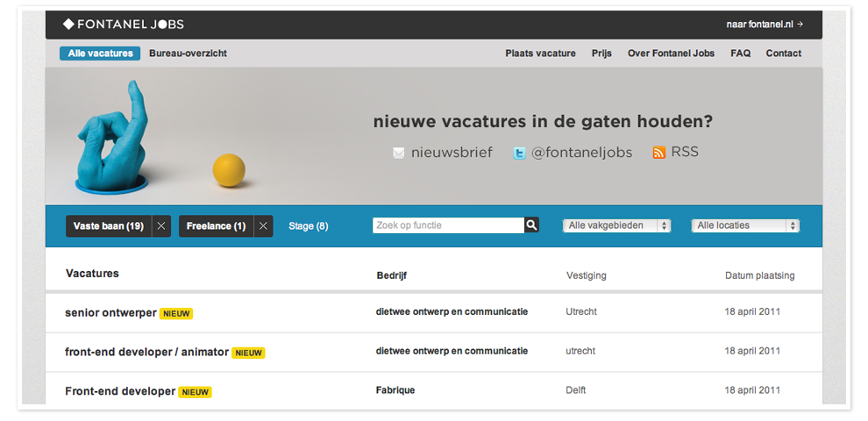Toggle the Freelance (1) filter
This screenshot has height=421, width=868.
click(x=216, y=226)
